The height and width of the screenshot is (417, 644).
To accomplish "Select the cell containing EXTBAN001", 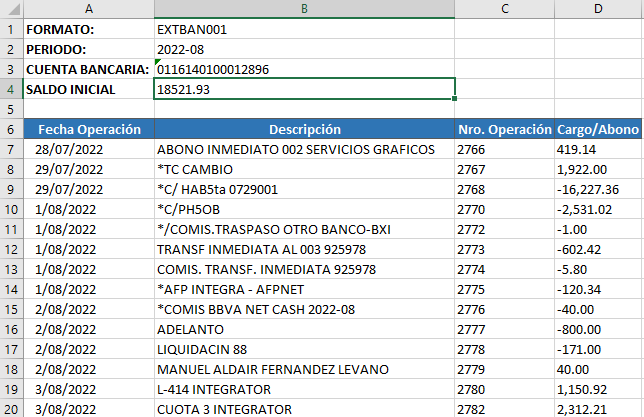I will (x=304, y=29).
